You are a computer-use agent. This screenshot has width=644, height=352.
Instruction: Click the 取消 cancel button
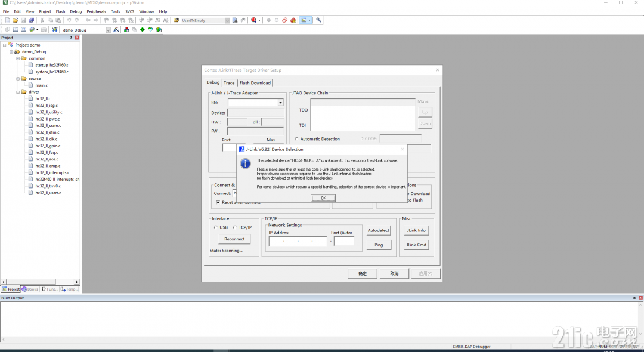tap(394, 274)
